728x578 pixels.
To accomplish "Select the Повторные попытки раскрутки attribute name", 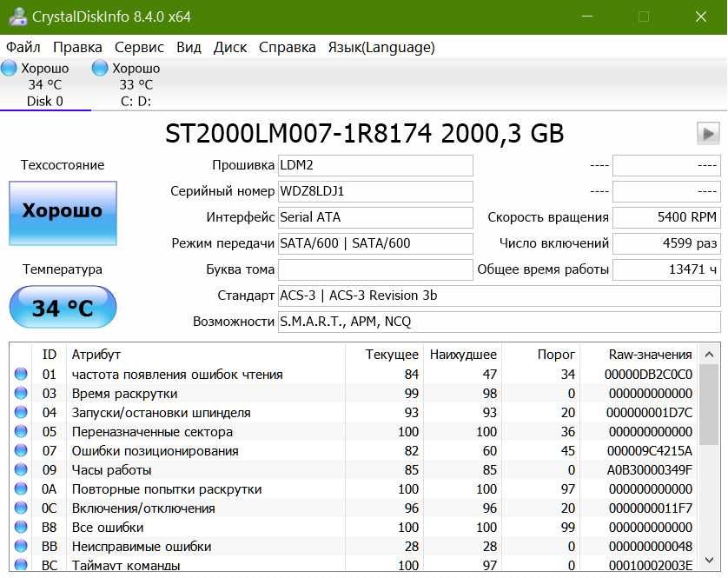I will 167,488.
